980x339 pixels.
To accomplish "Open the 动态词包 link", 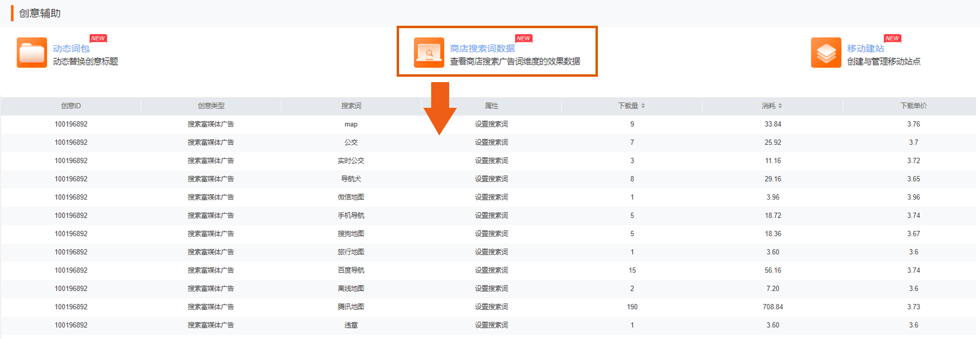I will [x=71, y=49].
